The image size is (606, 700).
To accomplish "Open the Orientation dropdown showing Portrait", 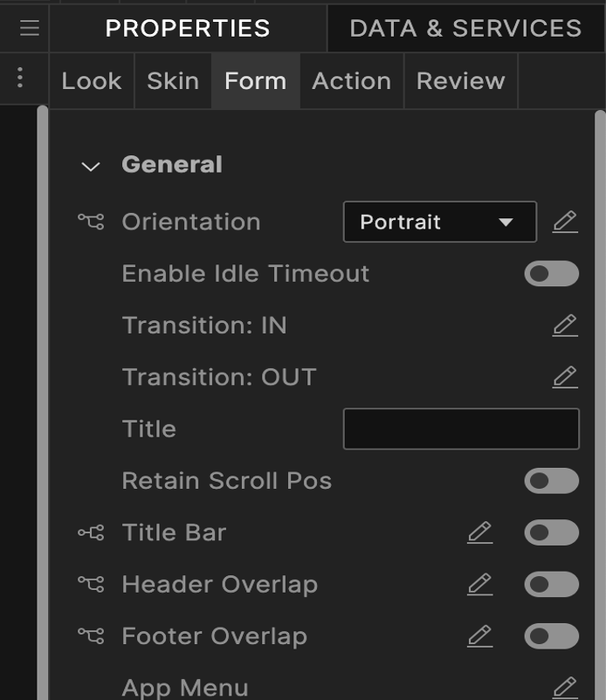I will [439, 222].
